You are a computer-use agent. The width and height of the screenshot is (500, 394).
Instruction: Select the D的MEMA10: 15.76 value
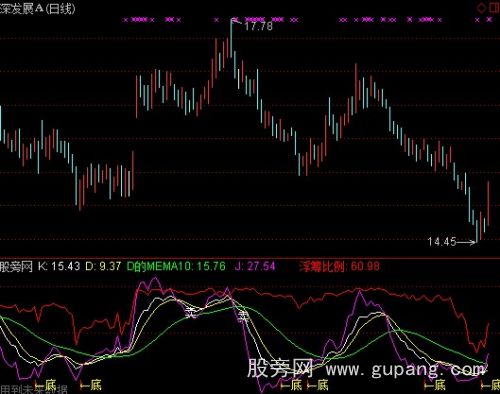tap(176, 266)
